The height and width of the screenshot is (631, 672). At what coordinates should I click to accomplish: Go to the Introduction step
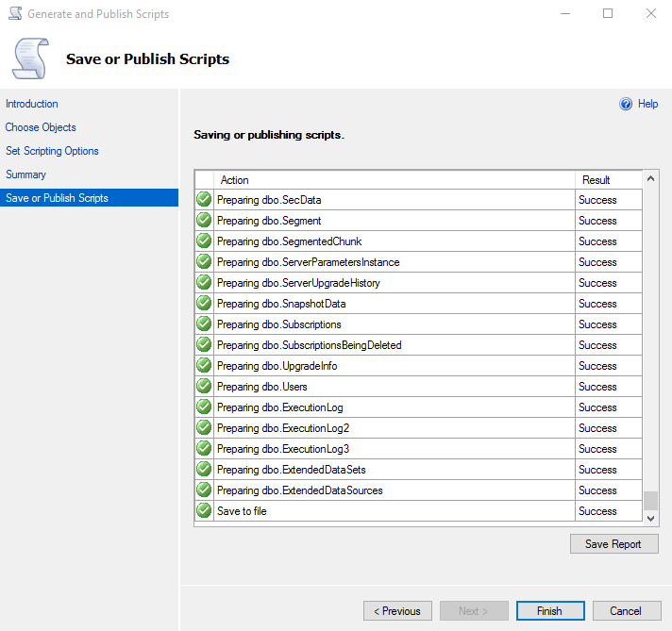point(32,104)
